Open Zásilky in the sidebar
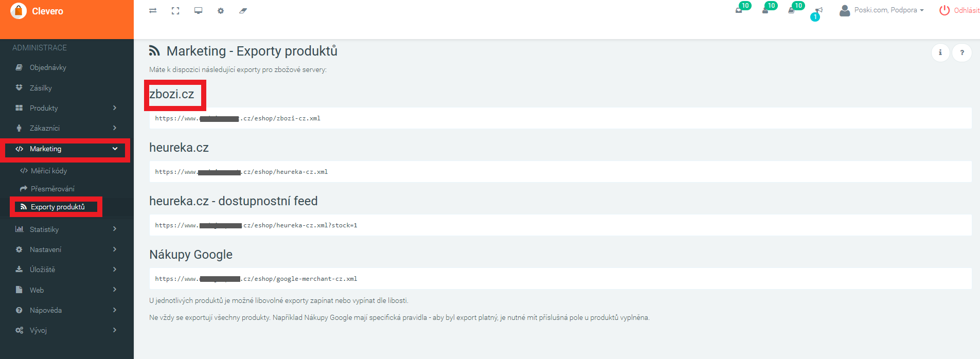The width and height of the screenshot is (980, 359). [x=66, y=88]
